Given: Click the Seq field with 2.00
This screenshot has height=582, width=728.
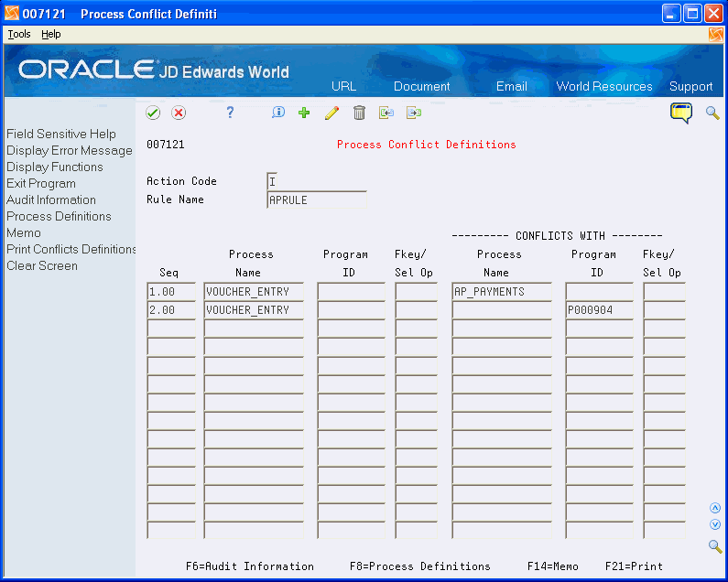Looking at the screenshot, I should pos(171,310).
